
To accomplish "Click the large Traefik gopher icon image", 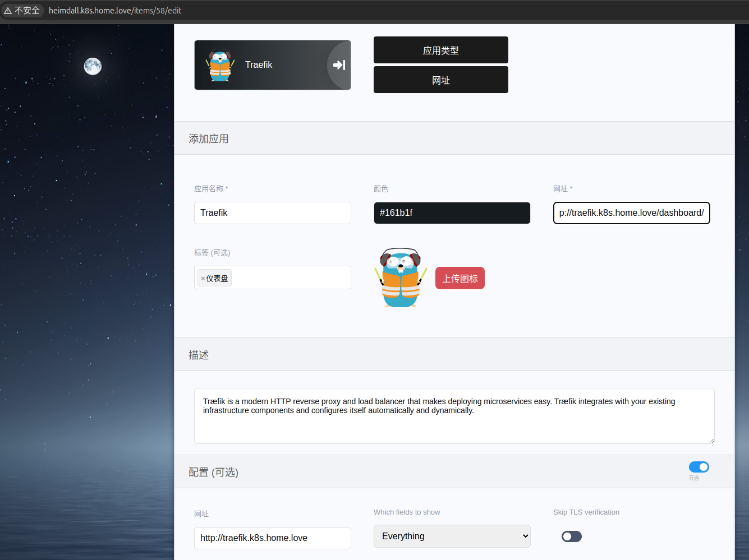I will coord(401,277).
